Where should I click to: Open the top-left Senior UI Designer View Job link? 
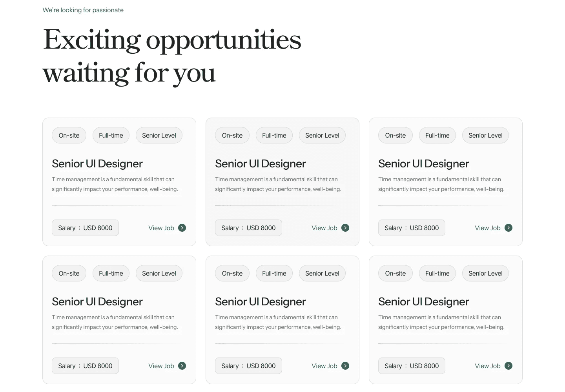point(161,228)
